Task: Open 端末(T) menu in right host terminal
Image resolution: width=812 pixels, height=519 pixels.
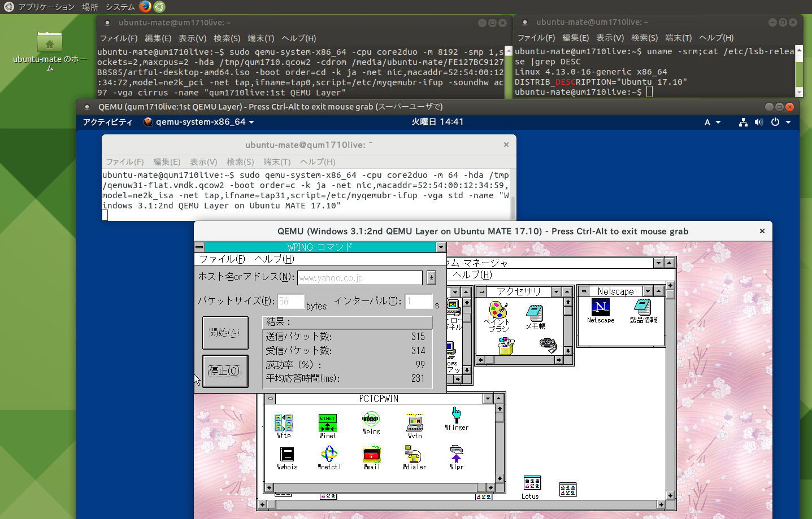Action: [x=678, y=38]
